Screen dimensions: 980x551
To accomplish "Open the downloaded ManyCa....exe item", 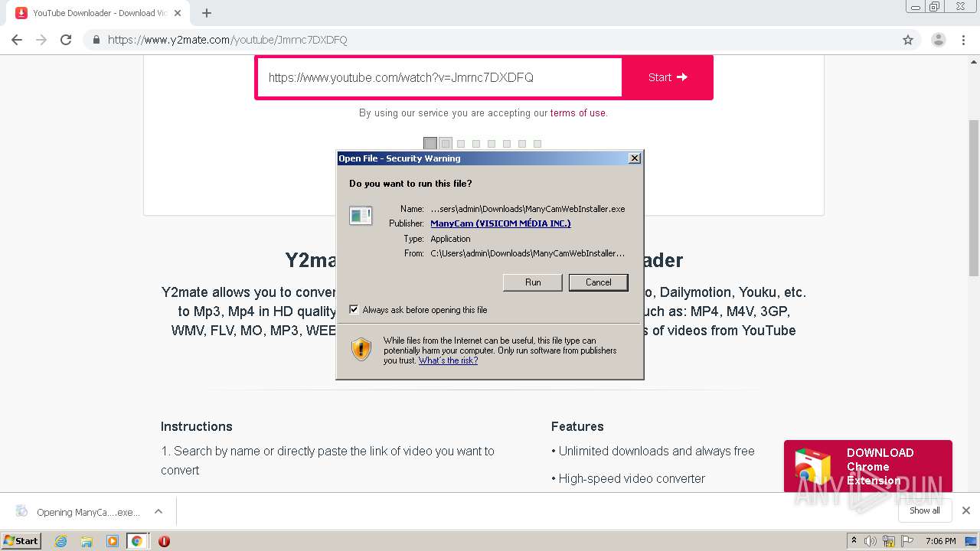I will click(88, 512).
